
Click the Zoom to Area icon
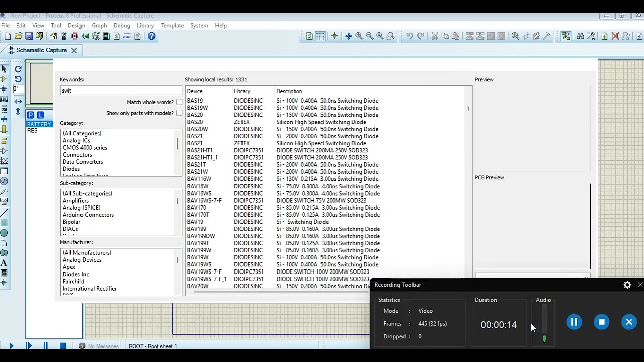(x=390, y=36)
